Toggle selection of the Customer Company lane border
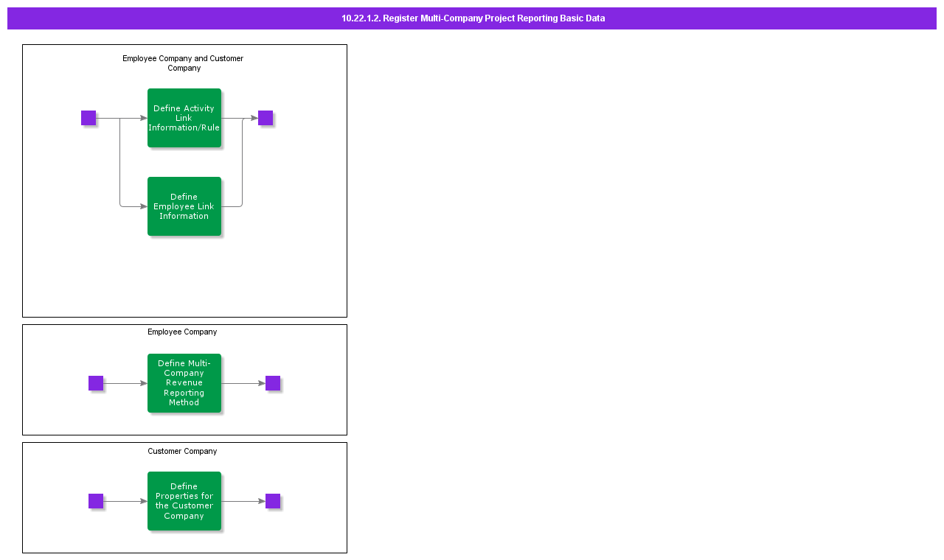 184,553
